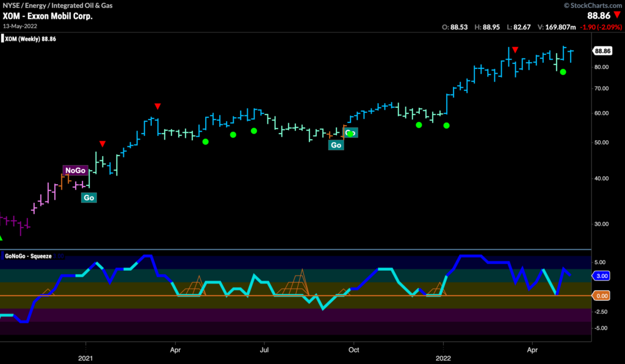Click the 'GoNoGo - Squeeze' panel label

pos(28,256)
